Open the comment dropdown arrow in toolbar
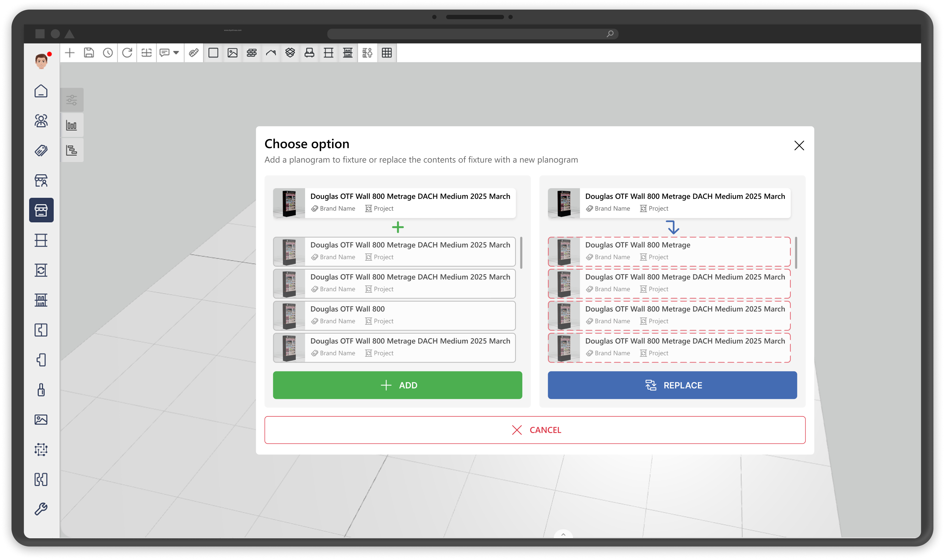945x560 pixels. coord(176,53)
